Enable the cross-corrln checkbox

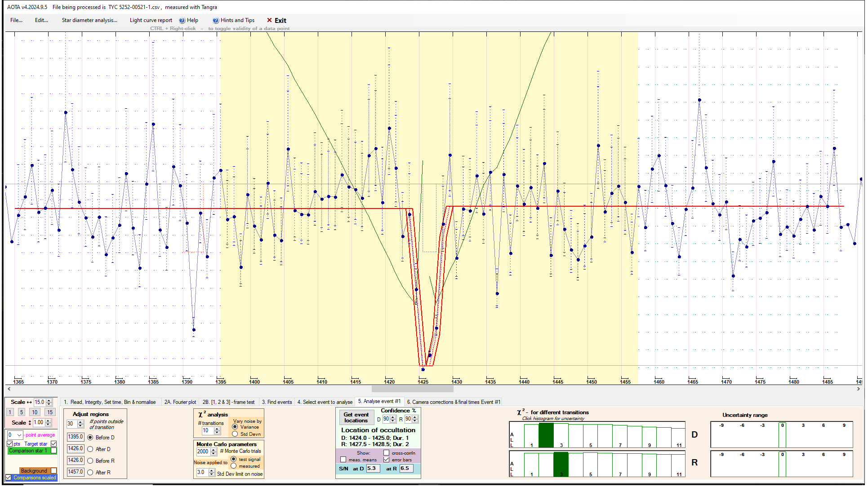(x=386, y=453)
